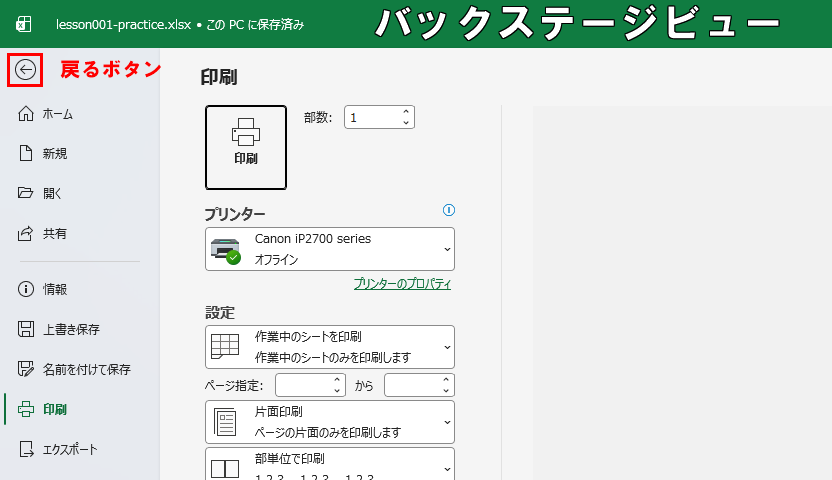832x480 pixels.
Task: Click the 開く folder icon
Action: pyautogui.click(x=25, y=193)
